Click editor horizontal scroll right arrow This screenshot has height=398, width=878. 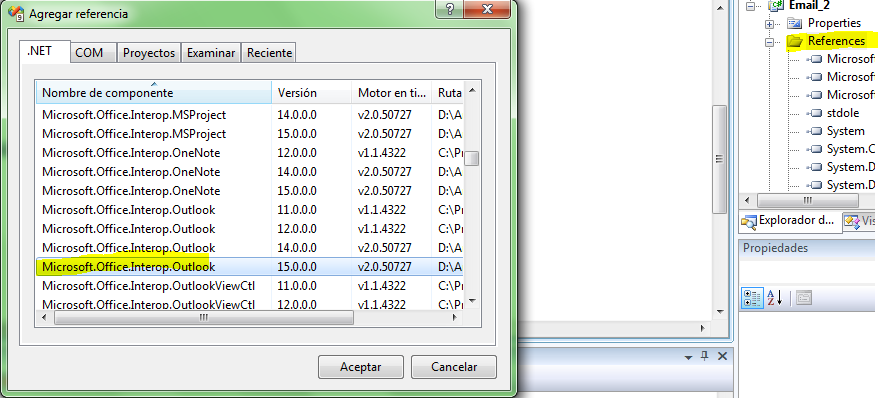click(702, 329)
